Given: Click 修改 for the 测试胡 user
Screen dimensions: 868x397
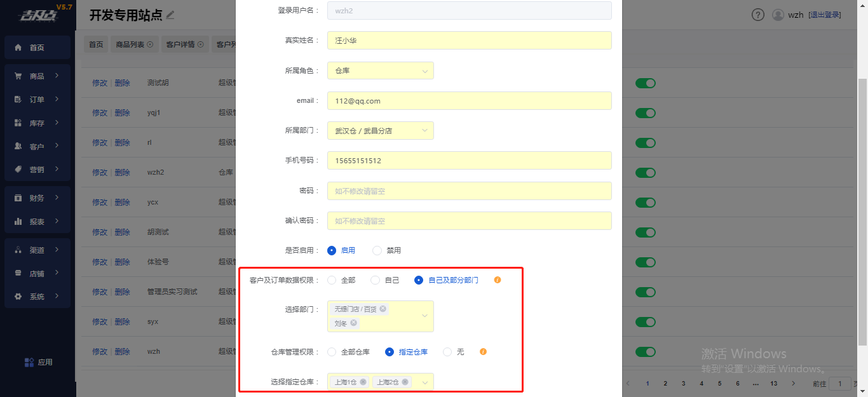Looking at the screenshot, I should click(100, 83).
